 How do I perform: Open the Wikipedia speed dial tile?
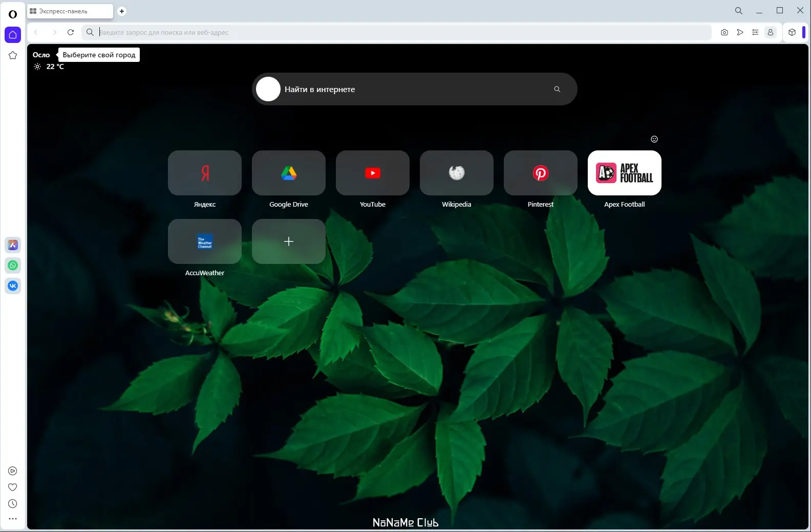457,173
